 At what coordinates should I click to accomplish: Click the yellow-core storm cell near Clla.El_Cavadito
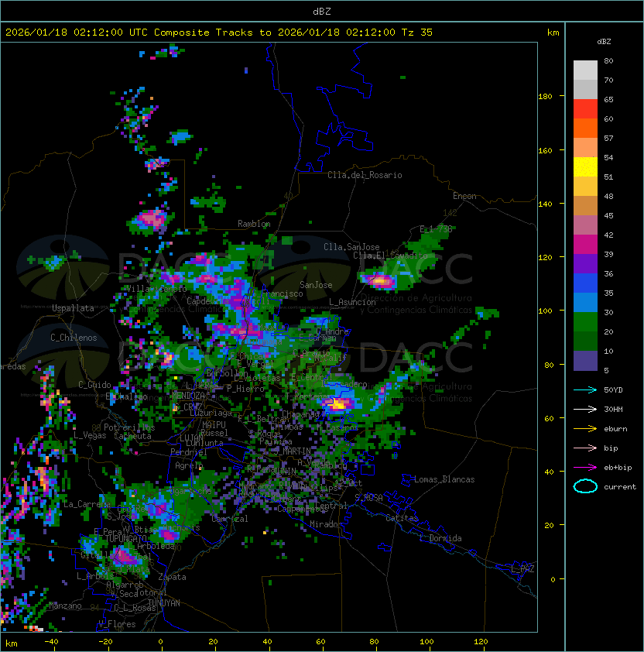point(380,282)
